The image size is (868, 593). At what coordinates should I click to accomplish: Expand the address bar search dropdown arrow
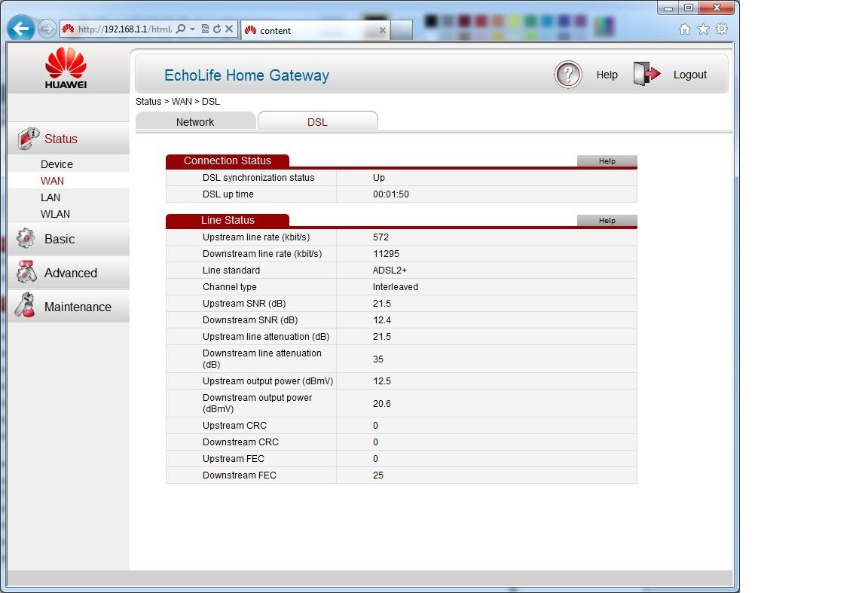point(193,29)
